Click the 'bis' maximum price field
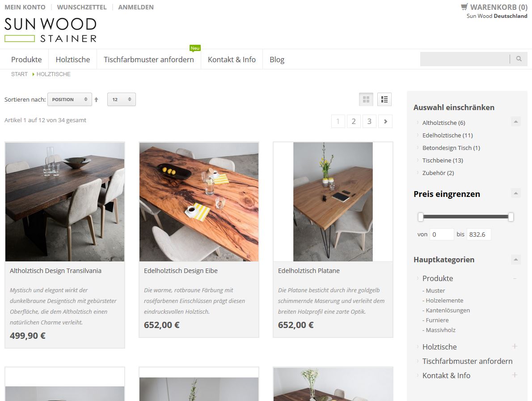This screenshot has width=532, height=401. 479,234
